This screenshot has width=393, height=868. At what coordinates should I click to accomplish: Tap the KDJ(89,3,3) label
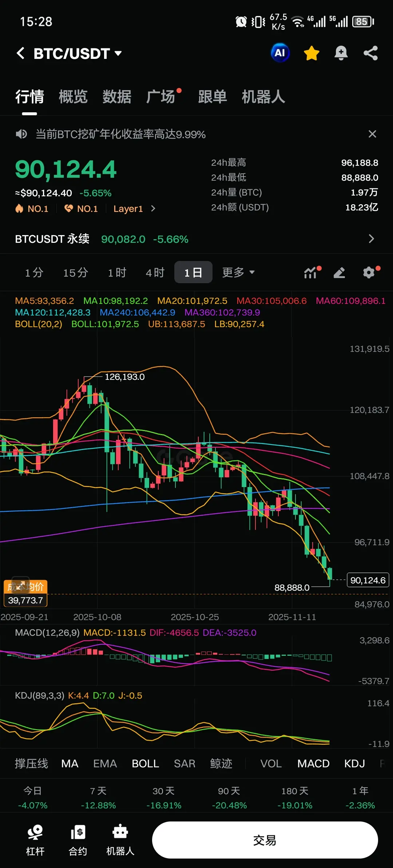[x=39, y=696]
